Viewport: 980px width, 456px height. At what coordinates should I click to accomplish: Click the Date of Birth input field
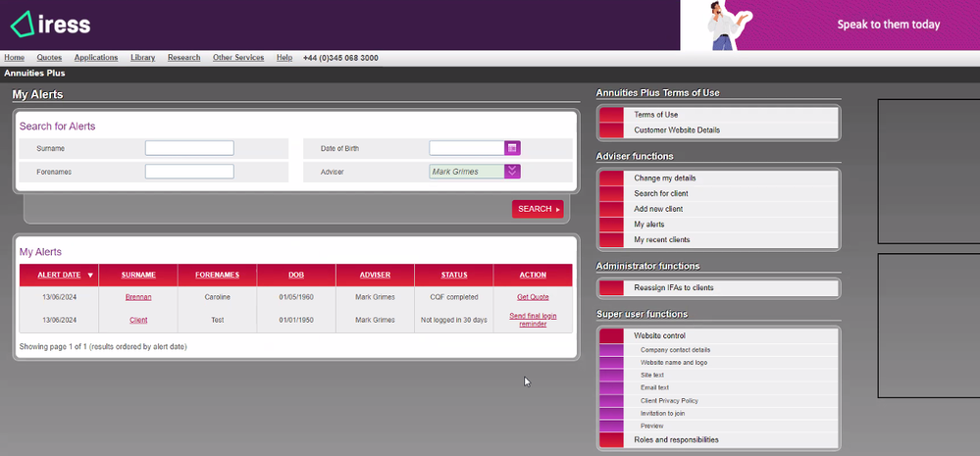(467, 148)
